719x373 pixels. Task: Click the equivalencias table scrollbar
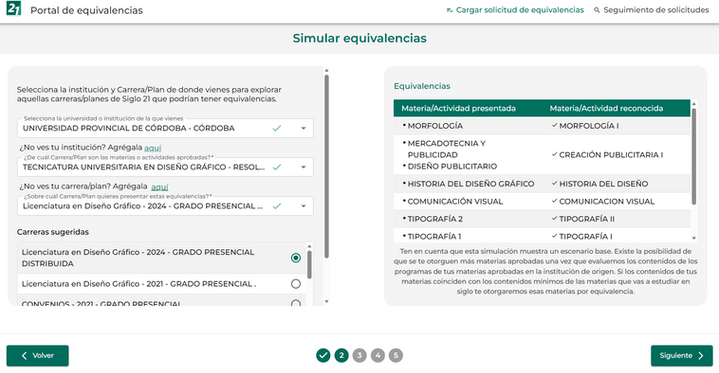click(693, 156)
